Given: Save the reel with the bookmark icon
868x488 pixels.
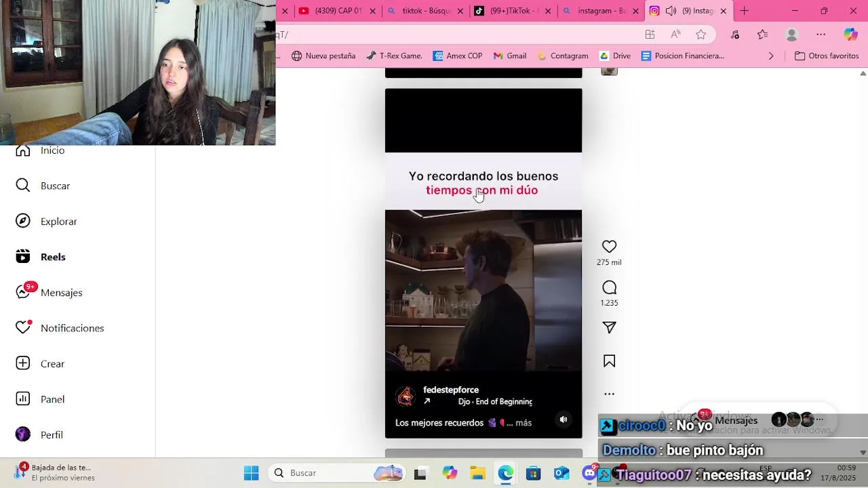Looking at the screenshot, I should coord(609,361).
